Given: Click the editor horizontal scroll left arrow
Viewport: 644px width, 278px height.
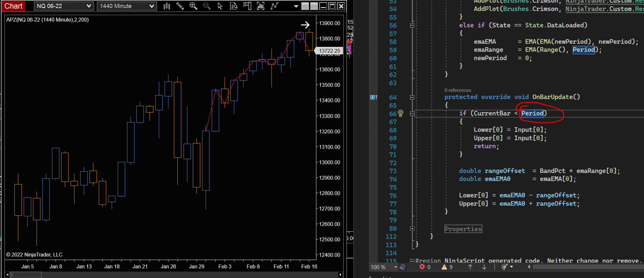Looking at the screenshot, I should click(529, 267).
